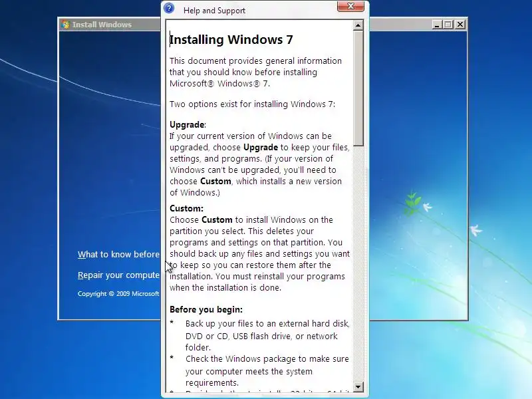Click the 'Upgrade:' section heading
This screenshot has width=532, height=399.
coord(188,124)
